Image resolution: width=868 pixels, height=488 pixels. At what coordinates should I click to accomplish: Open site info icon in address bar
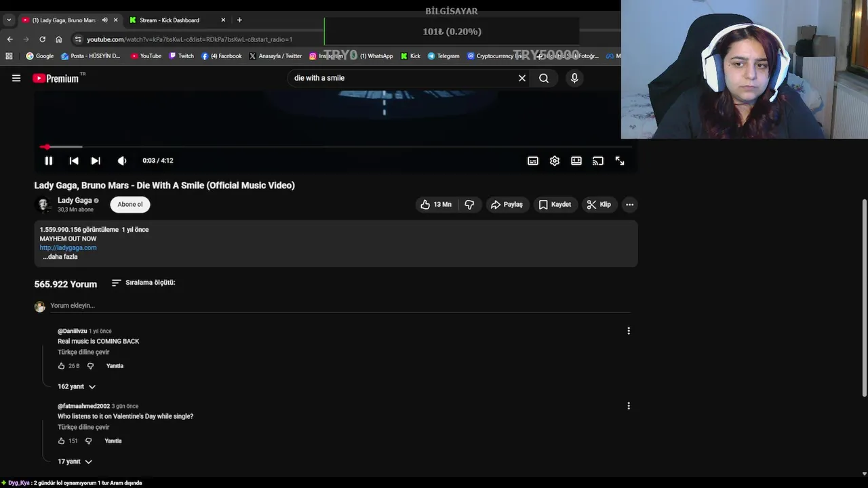79,39
